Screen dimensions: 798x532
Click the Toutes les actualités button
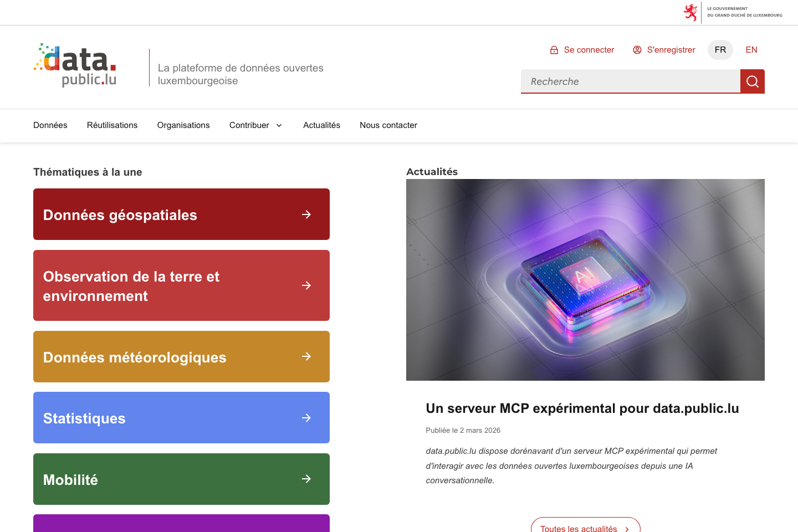(x=585, y=528)
